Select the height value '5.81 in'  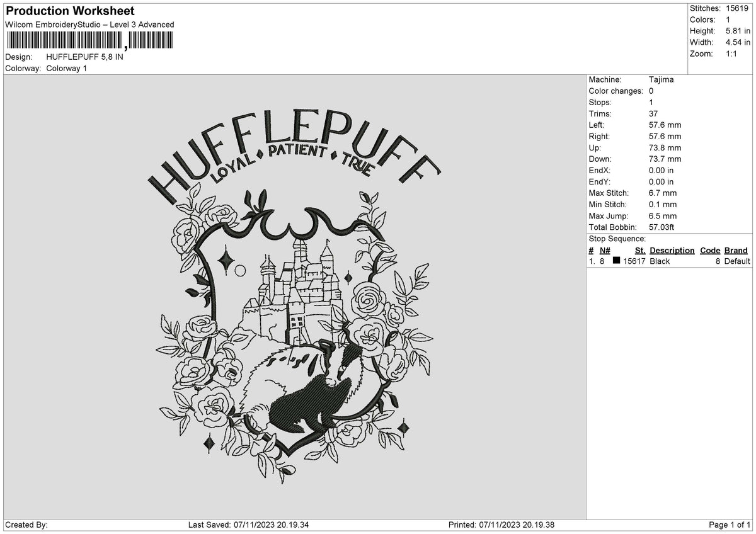(x=738, y=31)
